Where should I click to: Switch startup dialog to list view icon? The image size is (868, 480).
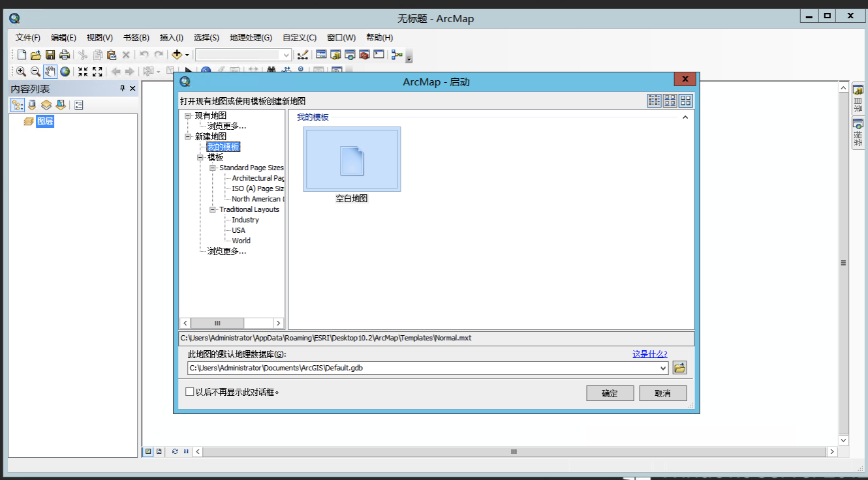point(654,100)
